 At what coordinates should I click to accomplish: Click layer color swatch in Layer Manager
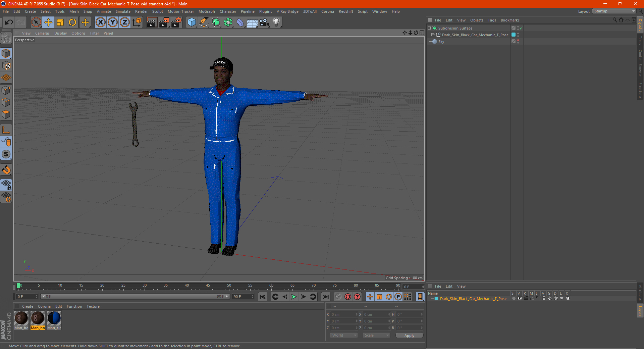pyautogui.click(x=436, y=299)
